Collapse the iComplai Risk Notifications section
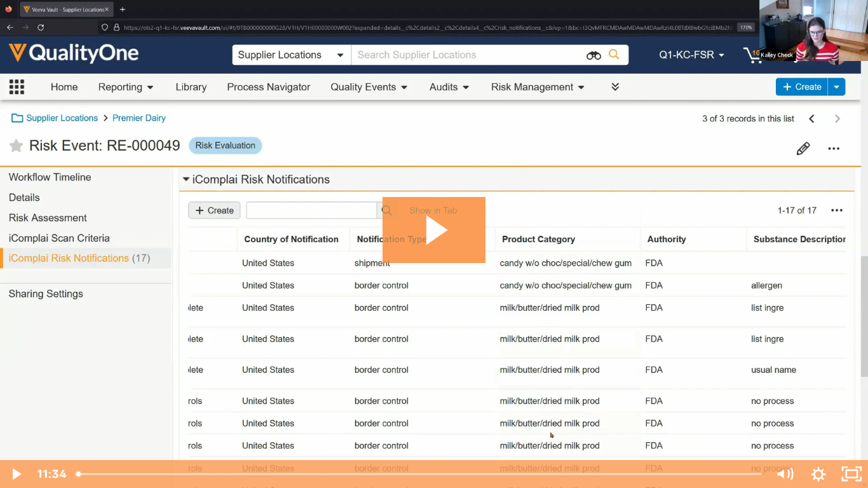Image resolution: width=868 pixels, height=488 pixels. 186,180
